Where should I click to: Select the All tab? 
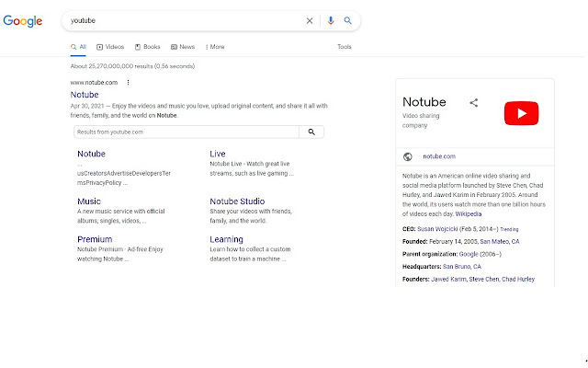pos(78,47)
